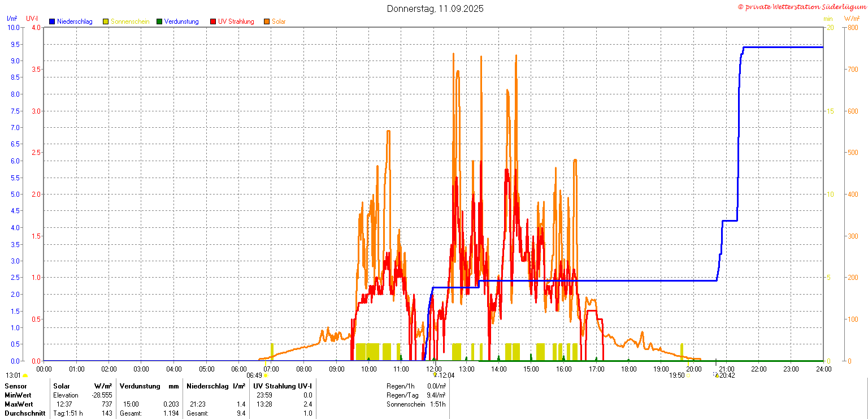The image size is (868, 419).
Task: Click the chart title Donnerstag, 11.09.2025
Action: [x=435, y=8]
